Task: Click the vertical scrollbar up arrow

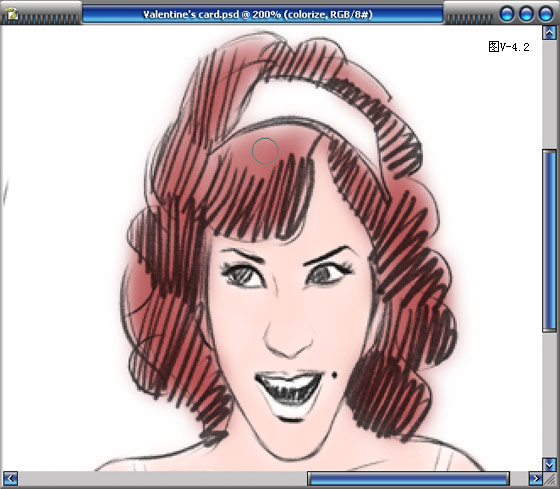Action: pos(549,33)
